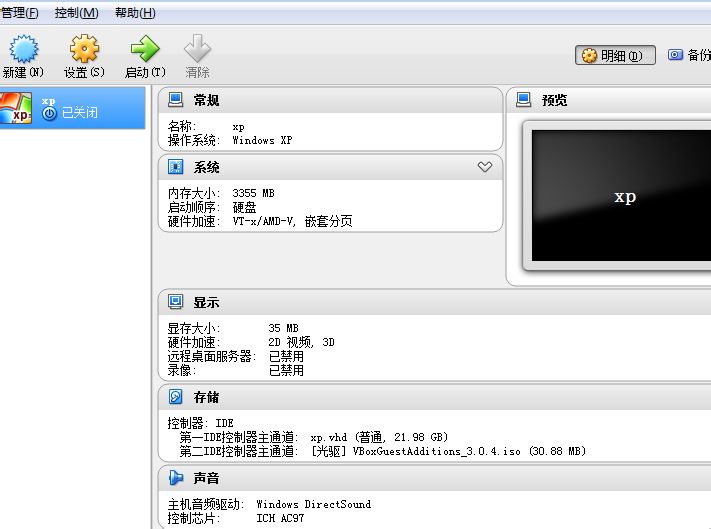Open the 控制(M) menu
This screenshot has height=529, width=711.
tap(76, 13)
